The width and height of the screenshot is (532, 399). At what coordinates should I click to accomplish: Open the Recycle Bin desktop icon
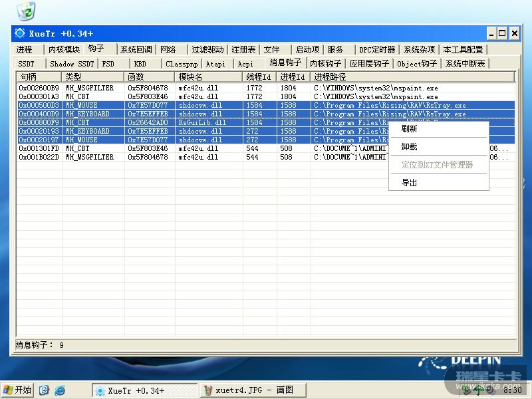[x=26, y=11]
